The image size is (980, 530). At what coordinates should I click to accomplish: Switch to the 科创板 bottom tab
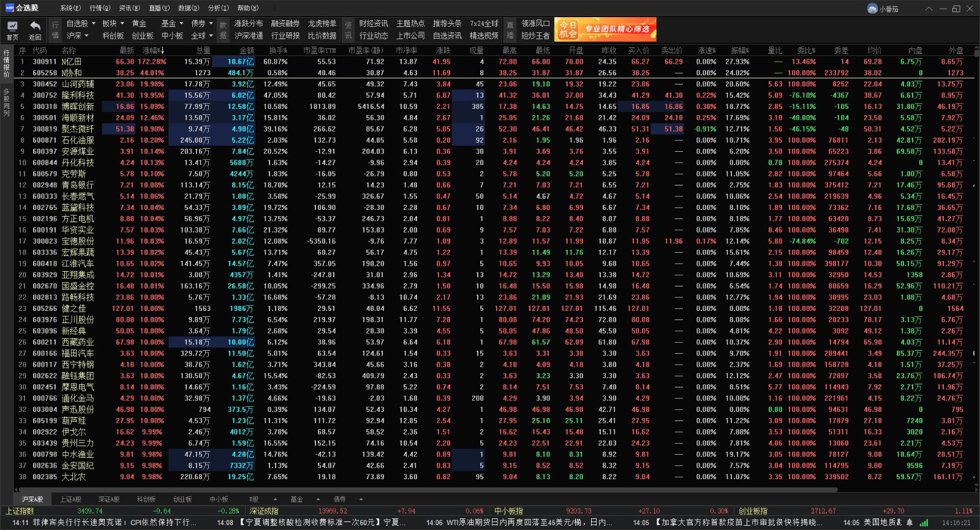pos(146,499)
